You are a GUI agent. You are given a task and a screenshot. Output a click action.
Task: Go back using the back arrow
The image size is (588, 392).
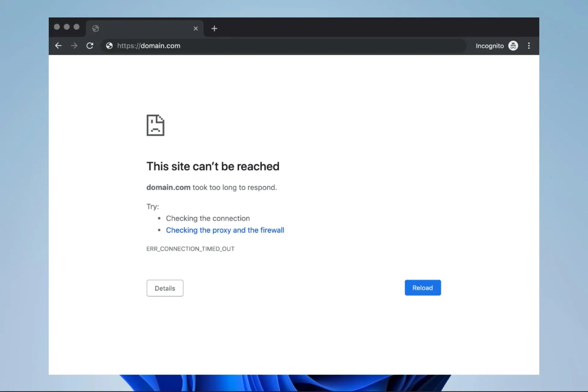click(58, 46)
